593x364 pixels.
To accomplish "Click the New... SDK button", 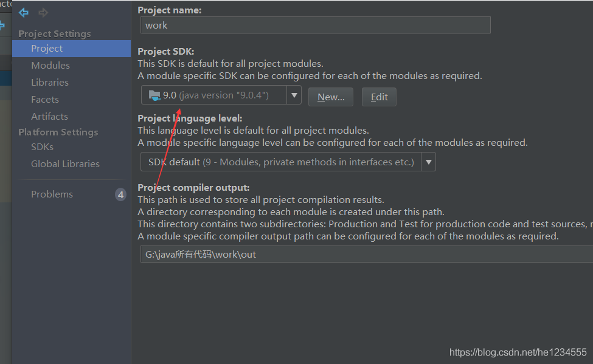I will click(x=330, y=97).
